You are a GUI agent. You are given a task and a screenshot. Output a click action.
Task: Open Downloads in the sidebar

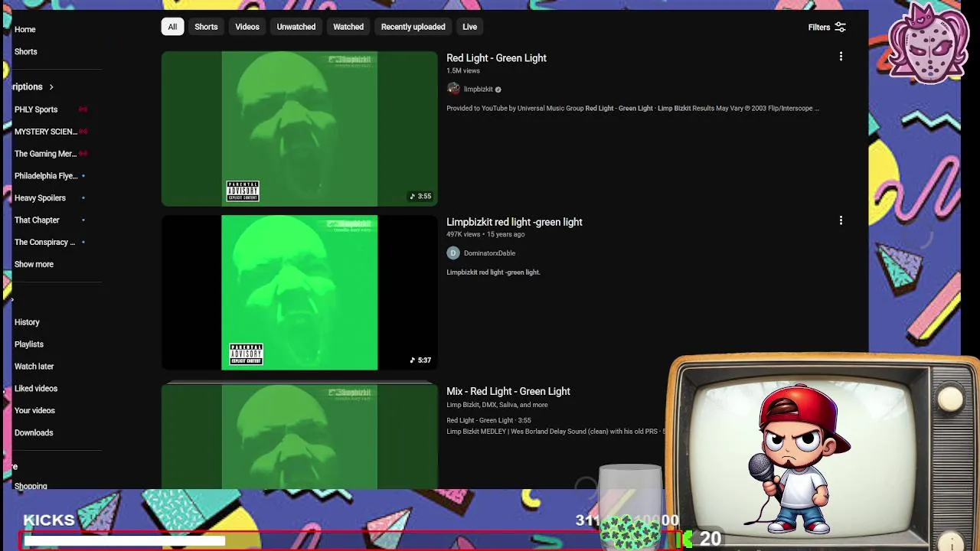[34, 432]
